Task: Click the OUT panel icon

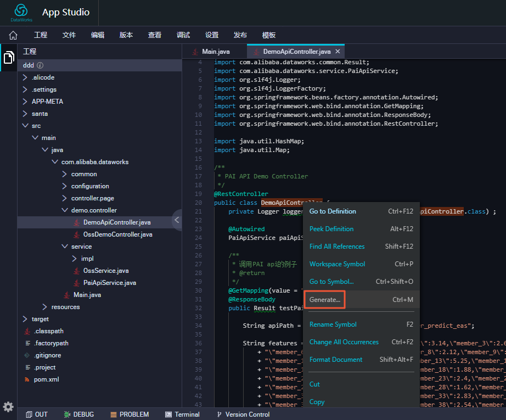Action: (x=29, y=415)
